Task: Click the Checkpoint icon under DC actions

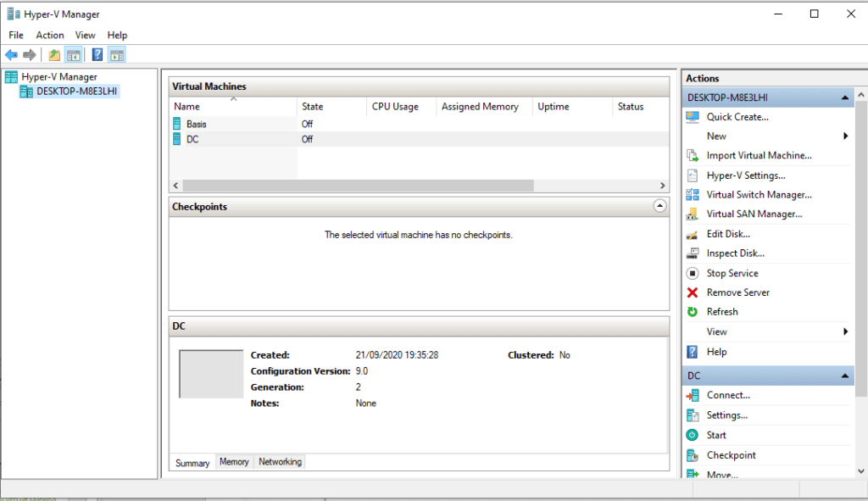Action: click(x=693, y=455)
